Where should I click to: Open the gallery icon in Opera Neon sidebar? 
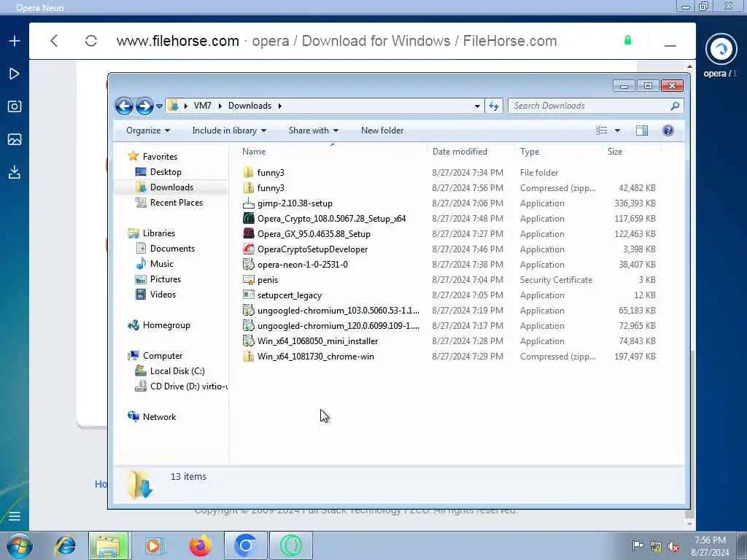pos(15,139)
